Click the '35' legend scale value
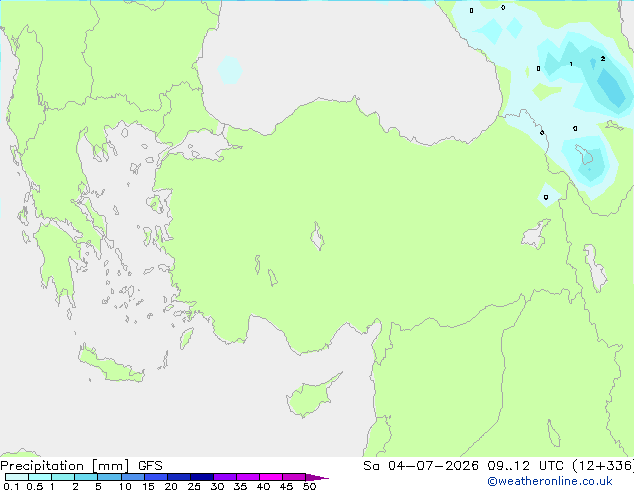 tap(240, 486)
